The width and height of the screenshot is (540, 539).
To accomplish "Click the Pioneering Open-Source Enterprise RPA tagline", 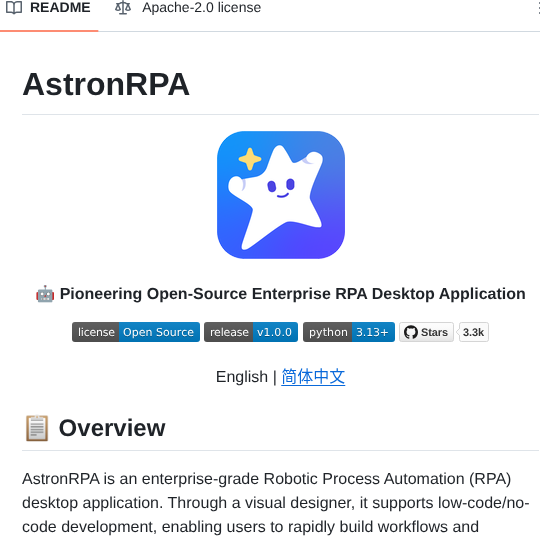I will (292, 294).
